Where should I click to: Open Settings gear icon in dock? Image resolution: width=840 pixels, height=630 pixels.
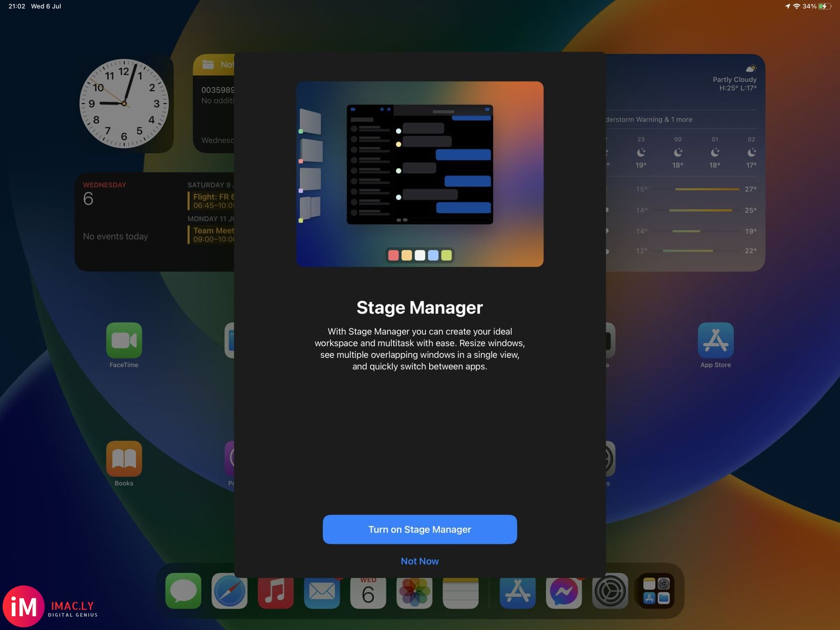click(610, 591)
